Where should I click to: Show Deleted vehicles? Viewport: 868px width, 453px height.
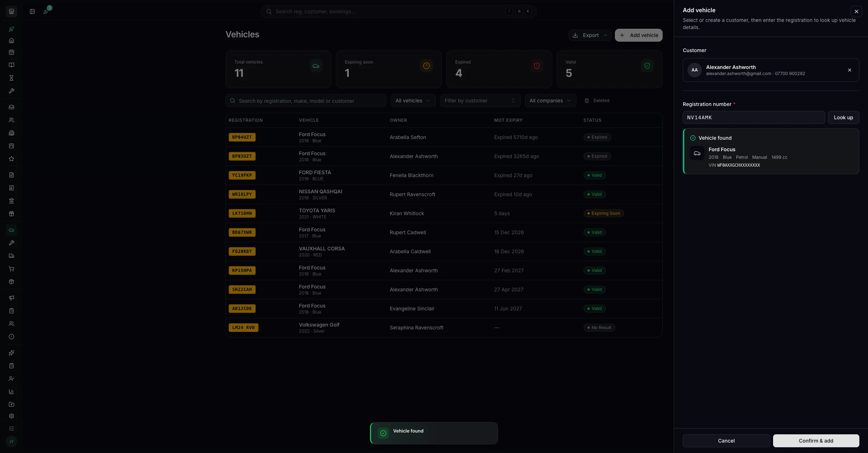point(597,101)
